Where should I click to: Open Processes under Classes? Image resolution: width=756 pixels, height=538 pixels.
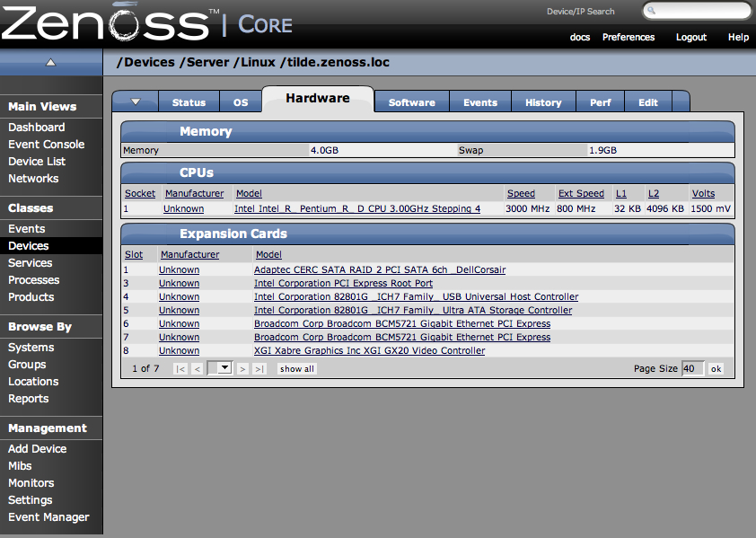(x=34, y=280)
